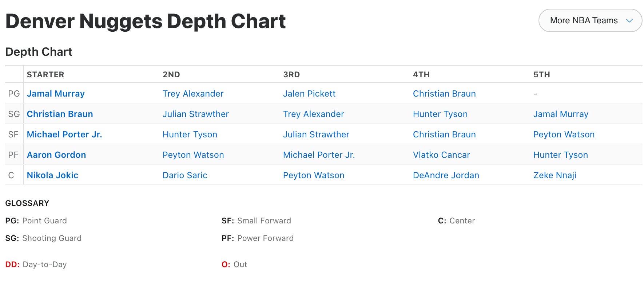Open Trey Alexander as 2nd point guard

click(x=193, y=94)
